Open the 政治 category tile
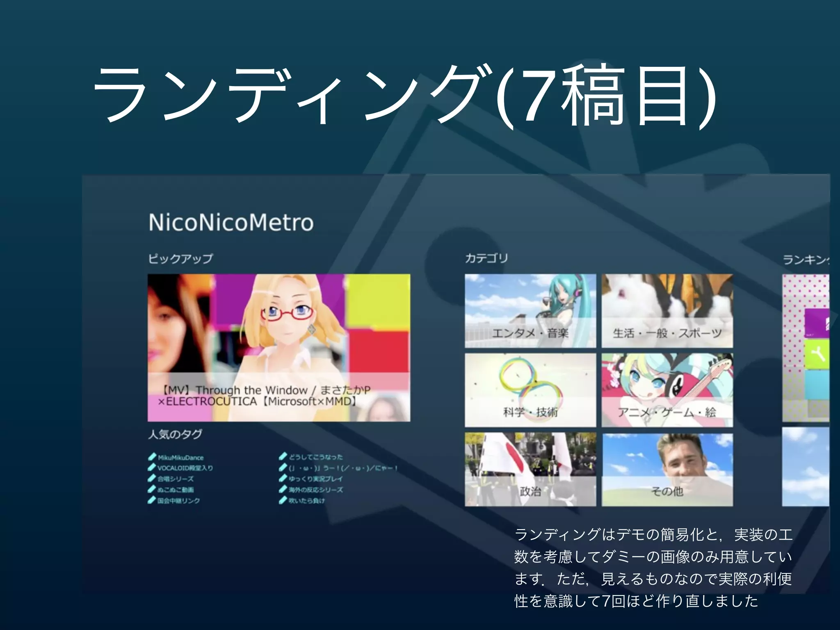This screenshot has width=840, height=630. [530, 469]
